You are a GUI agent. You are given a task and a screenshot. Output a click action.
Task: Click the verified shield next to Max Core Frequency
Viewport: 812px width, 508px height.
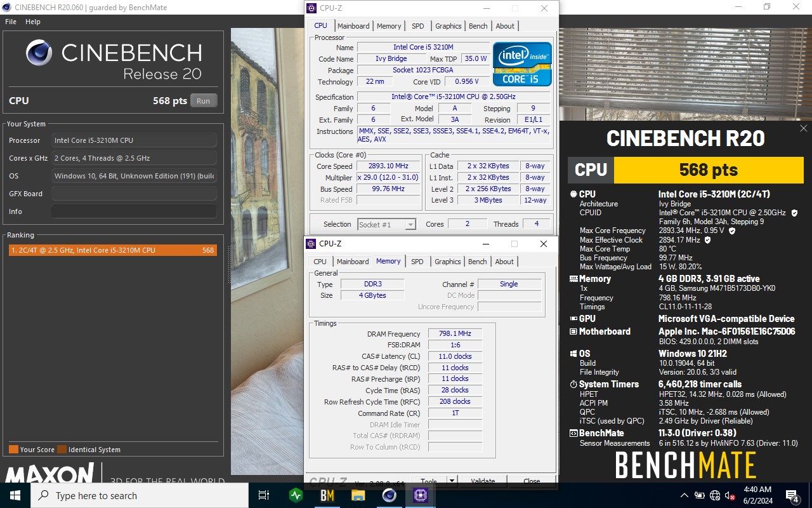click(732, 231)
